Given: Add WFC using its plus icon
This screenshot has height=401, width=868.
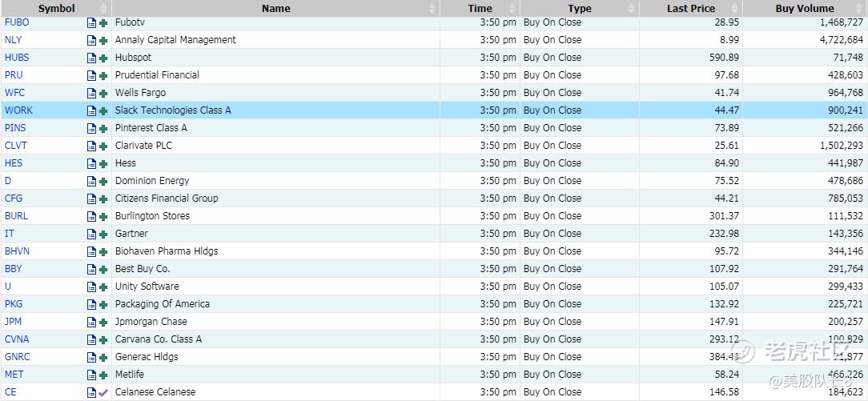Looking at the screenshot, I should point(103,94).
